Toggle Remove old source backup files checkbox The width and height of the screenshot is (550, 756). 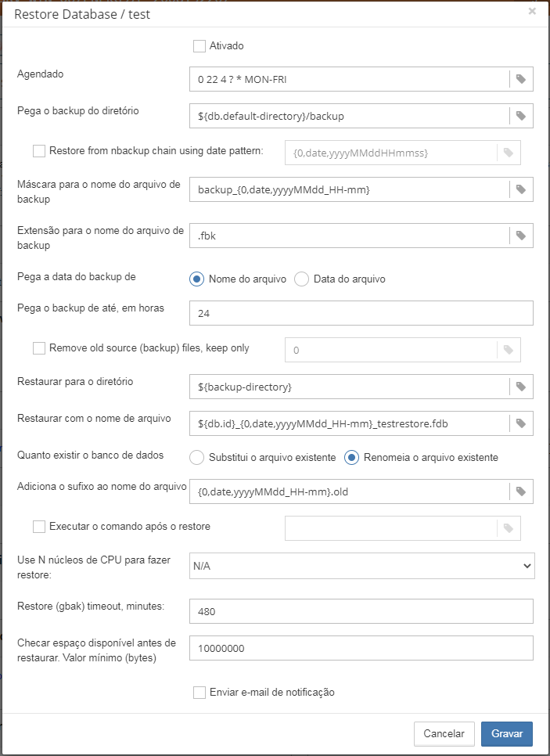39,348
